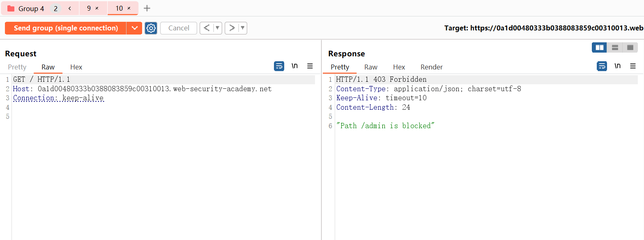
Task: Select the Render tab in Response
Action: coord(432,67)
